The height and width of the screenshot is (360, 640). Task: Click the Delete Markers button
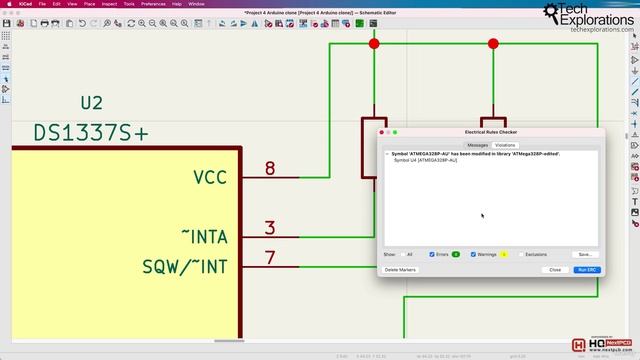point(400,270)
